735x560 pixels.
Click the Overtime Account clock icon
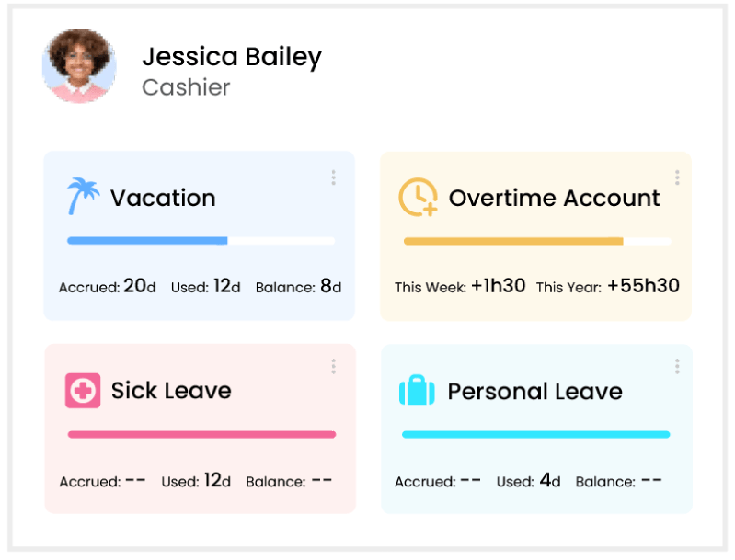tap(418, 198)
